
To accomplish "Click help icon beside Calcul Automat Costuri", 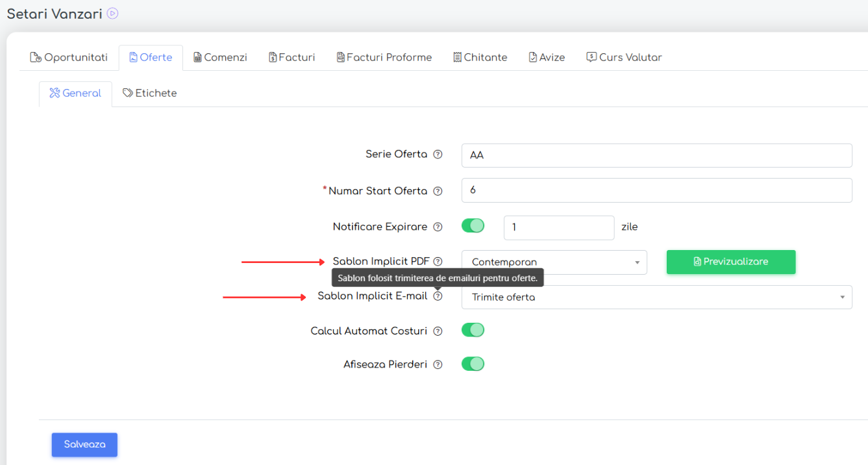I will click(438, 331).
